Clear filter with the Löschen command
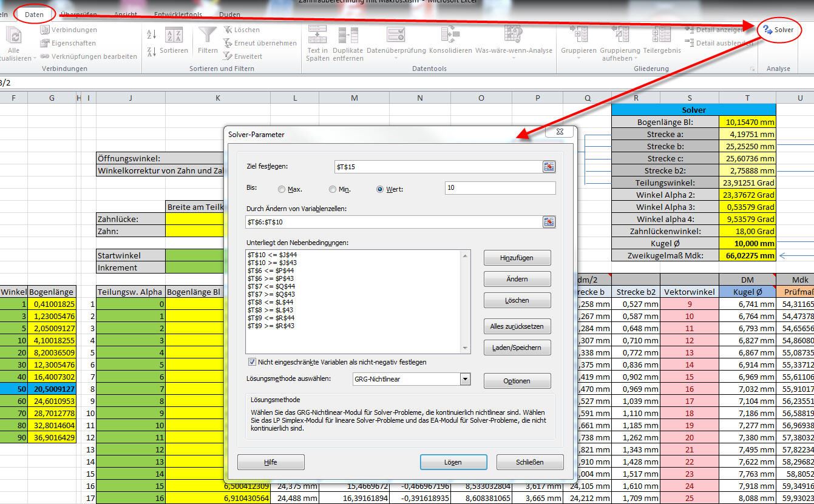The width and height of the screenshot is (814, 504). point(242,30)
